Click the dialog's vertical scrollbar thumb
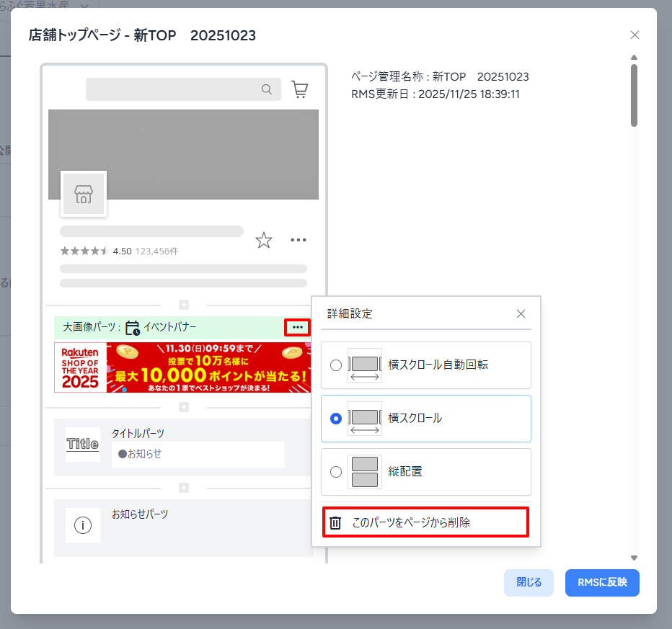Viewport: 672px width, 629px height. tap(634, 95)
